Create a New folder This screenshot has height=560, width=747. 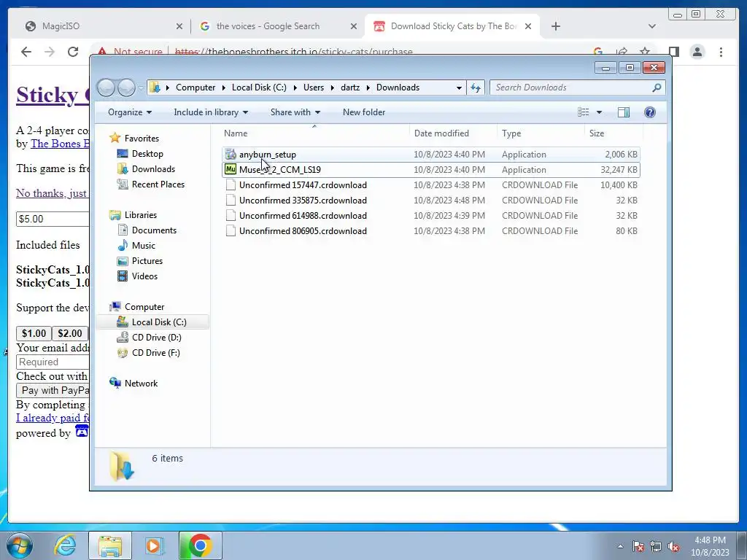(364, 112)
